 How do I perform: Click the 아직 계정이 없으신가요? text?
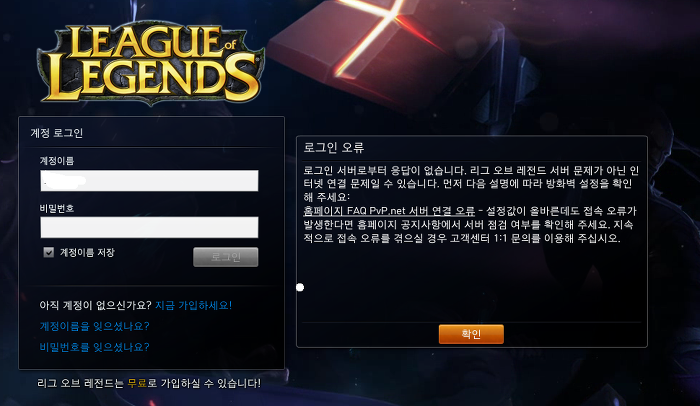[96, 306]
